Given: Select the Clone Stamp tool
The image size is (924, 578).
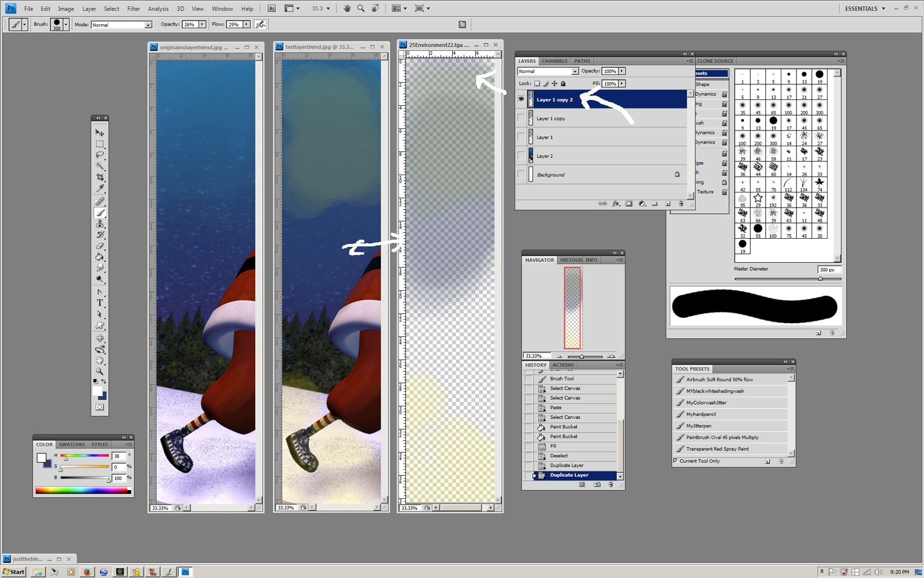Looking at the screenshot, I should pyautogui.click(x=100, y=224).
